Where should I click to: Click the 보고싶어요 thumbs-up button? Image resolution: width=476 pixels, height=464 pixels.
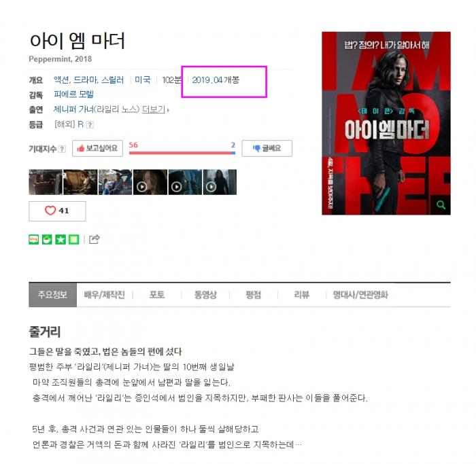click(x=97, y=148)
